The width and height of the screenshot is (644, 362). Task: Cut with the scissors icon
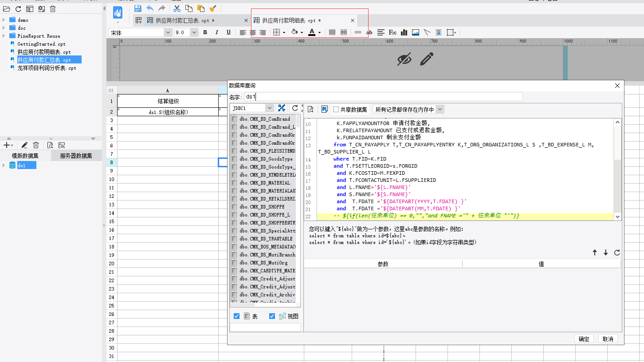point(177,8)
